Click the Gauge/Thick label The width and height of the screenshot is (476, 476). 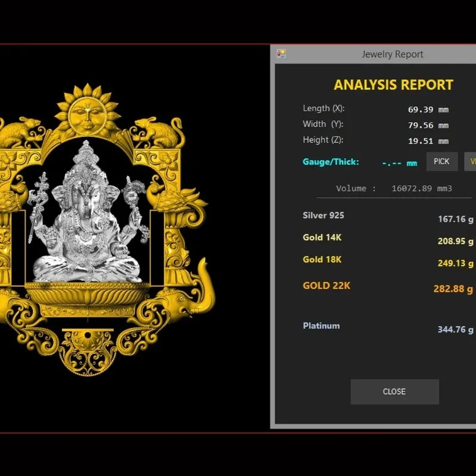click(331, 162)
